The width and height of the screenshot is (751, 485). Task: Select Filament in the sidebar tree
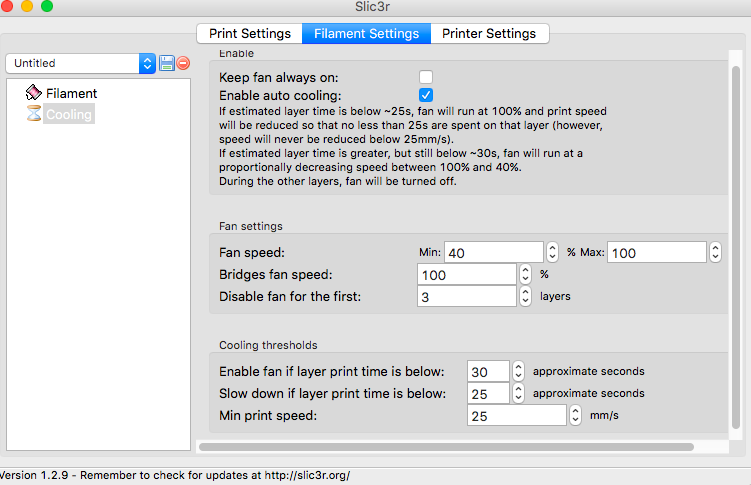(x=71, y=93)
